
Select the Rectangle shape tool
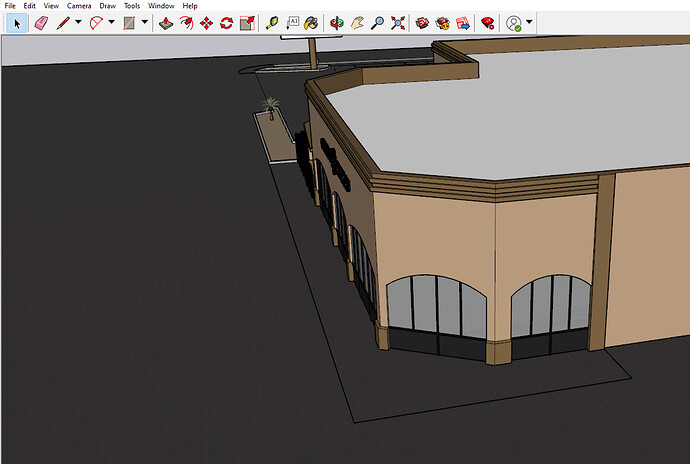point(129,23)
